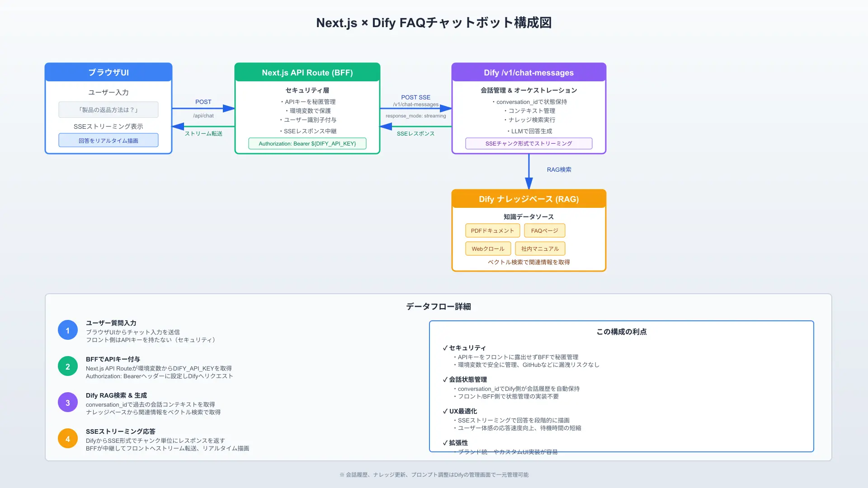Click the SSEストリーミング応答 step title
Screen dimensions: 868x488
(121, 432)
